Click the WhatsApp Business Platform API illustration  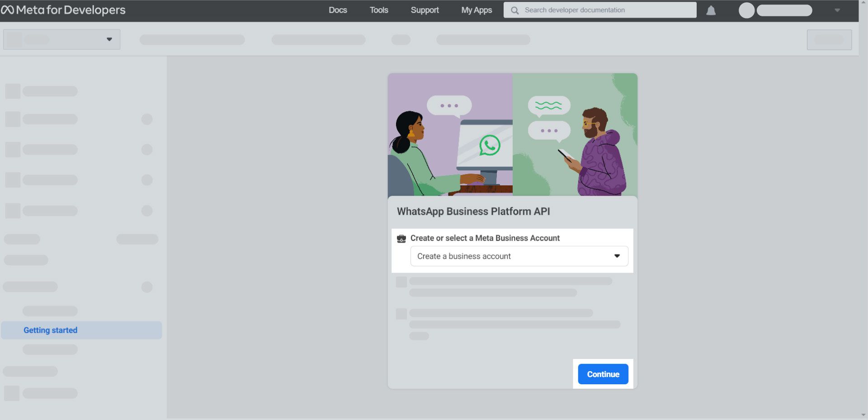[x=512, y=134]
